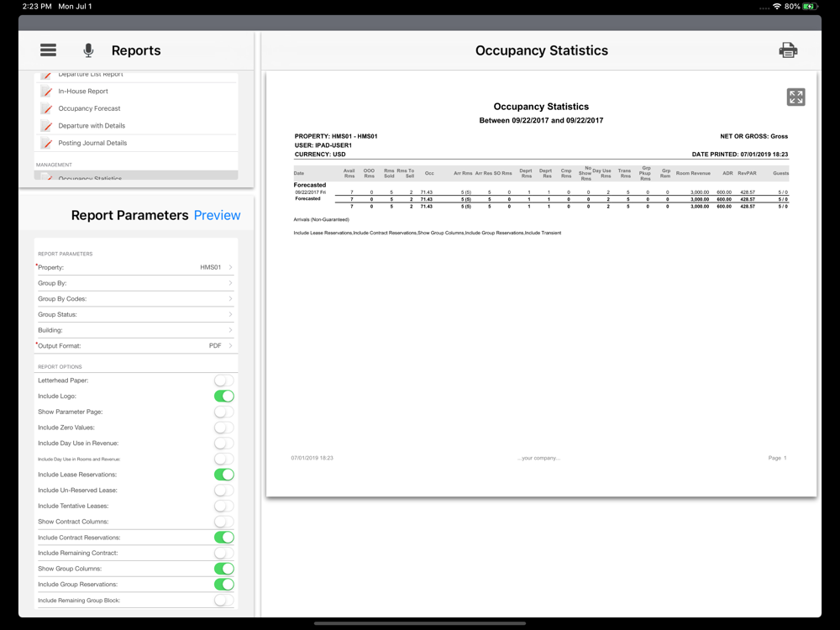Open the hamburger navigation menu
This screenshot has width=840, height=630.
[48, 50]
